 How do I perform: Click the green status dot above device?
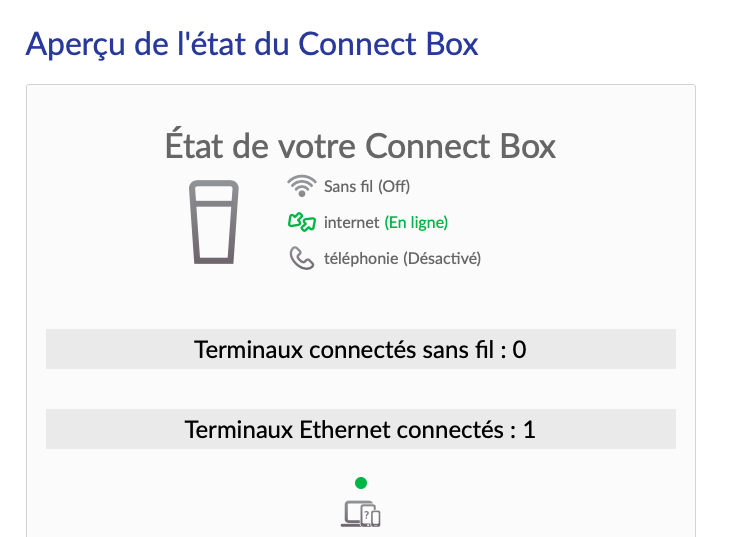pyautogui.click(x=361, y=483)
